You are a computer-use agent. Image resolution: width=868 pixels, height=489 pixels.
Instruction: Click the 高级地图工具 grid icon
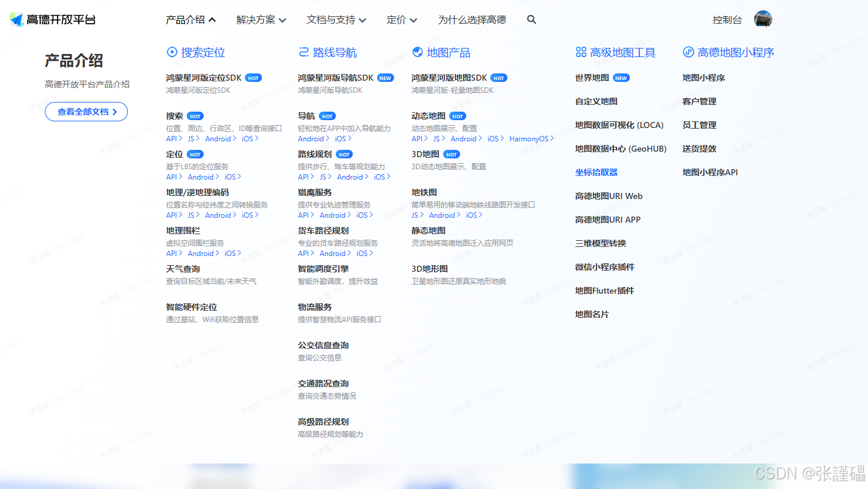[581, 52]
